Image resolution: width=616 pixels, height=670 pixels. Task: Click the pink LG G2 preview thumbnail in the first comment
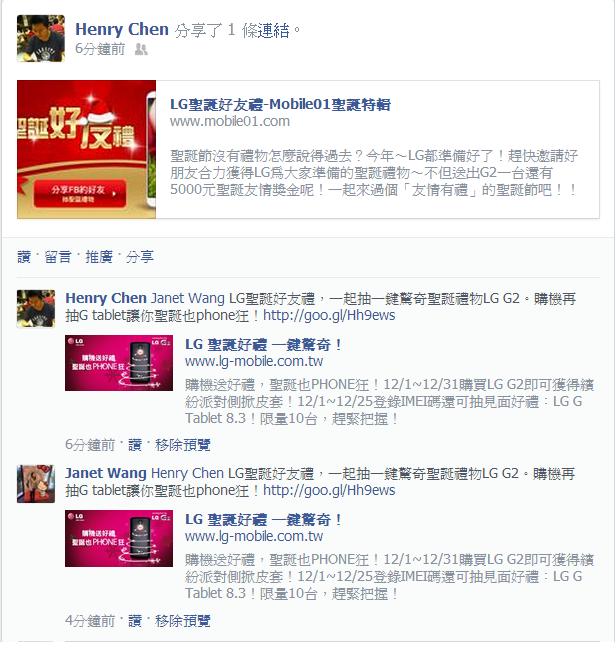pyautogui.click(x=119, y=363)
